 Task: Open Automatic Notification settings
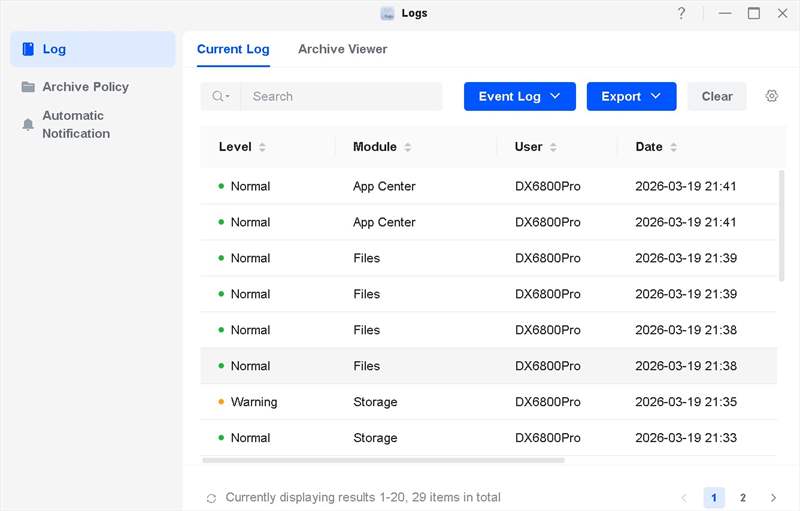76,124
